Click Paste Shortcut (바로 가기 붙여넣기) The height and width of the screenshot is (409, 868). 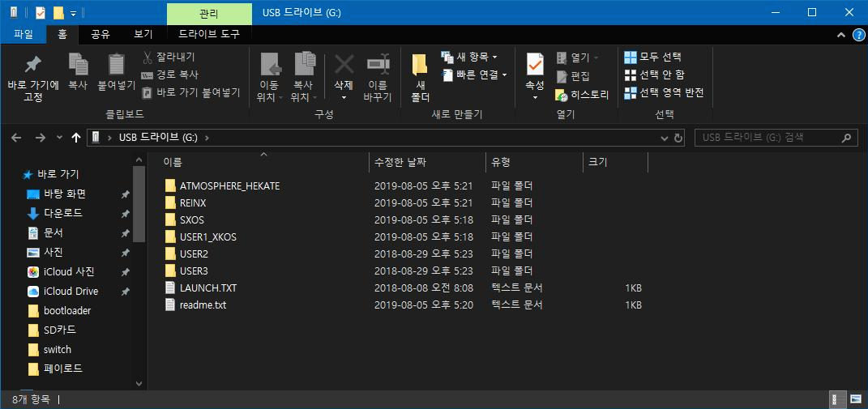(x=191, y=92)
